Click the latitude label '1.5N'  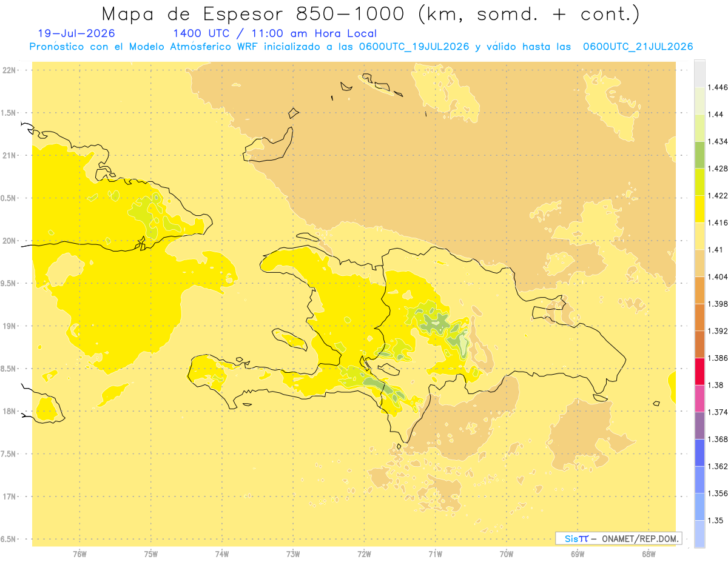pyautogui.click(x=9, y=113)
